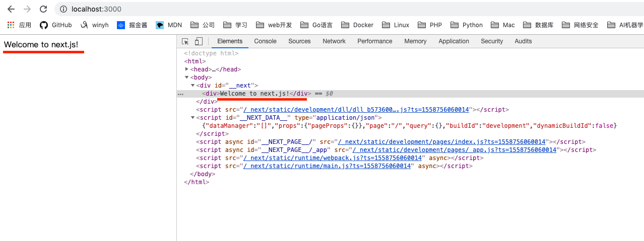This screenshot has height=241, width=644.
Task: Toggle the device toolbar icon
Action: (x=199, y=41)
